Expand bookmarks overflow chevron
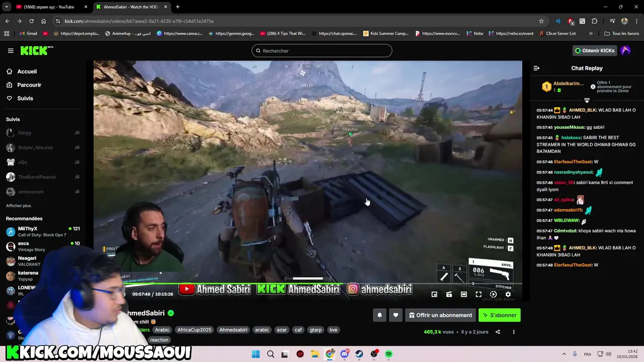Screen dimensions: 644x362 click(x=591, y=34)
